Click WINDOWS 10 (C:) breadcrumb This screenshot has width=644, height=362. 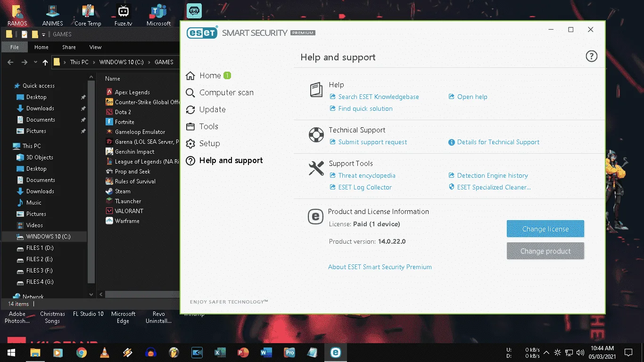tap(121, 62)
